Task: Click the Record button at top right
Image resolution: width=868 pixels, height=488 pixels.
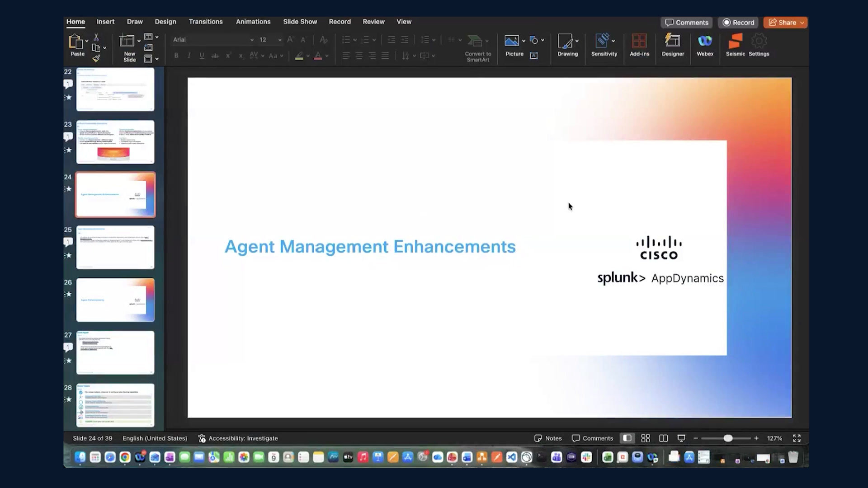Action: click(x=738, y=23)
